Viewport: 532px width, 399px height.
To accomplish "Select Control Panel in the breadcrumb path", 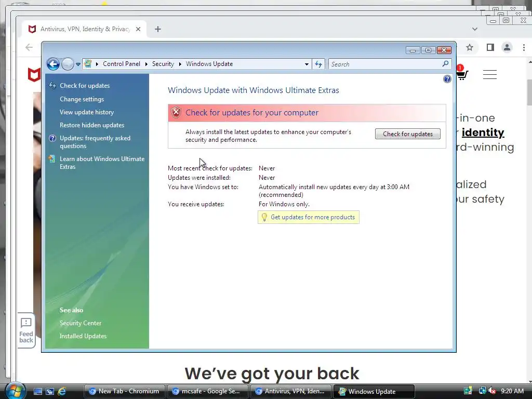I will pyautogui.click(x=122, y=64).
